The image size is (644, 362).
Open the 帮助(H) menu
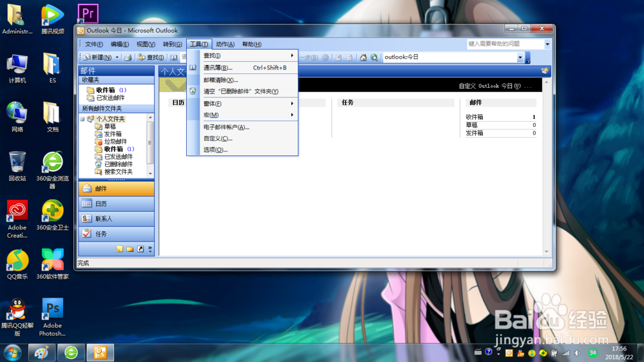(251, 44)
